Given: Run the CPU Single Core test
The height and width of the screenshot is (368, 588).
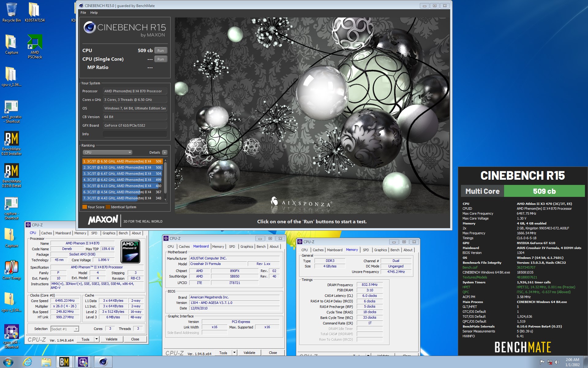Looking at the screenshot, I should (161, 59).
